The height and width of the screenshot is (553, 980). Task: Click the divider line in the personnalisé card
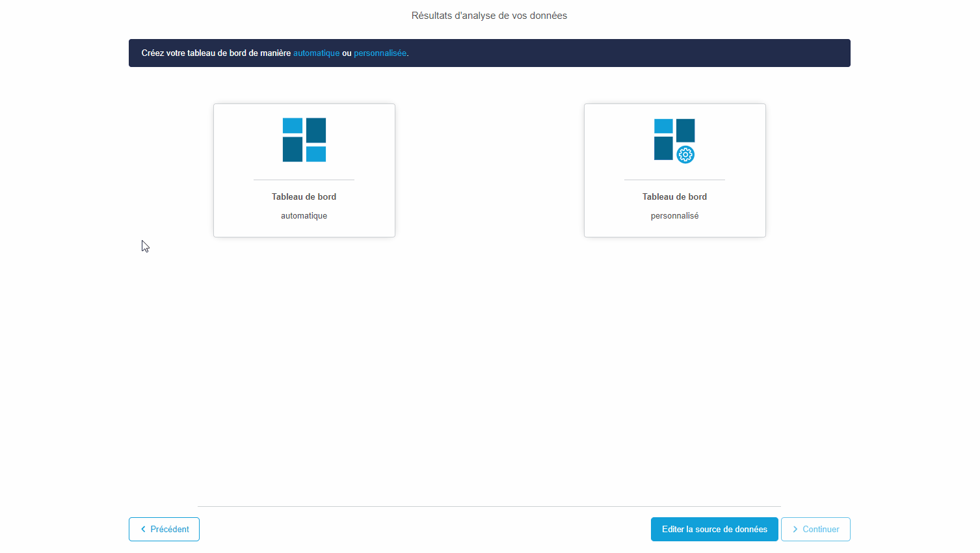click(x=674, y=180)
